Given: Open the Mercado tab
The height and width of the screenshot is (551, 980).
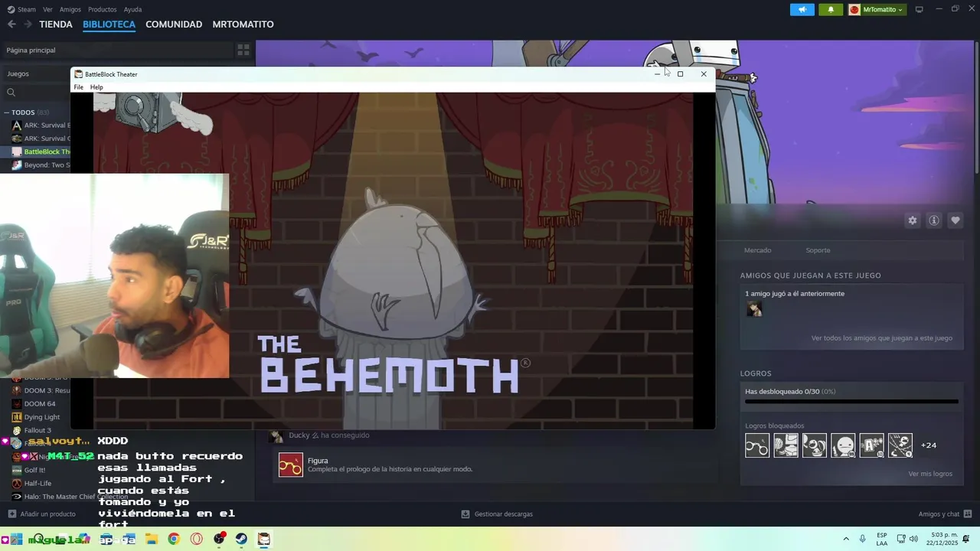Looking at the screenshot, I should 758,250.
